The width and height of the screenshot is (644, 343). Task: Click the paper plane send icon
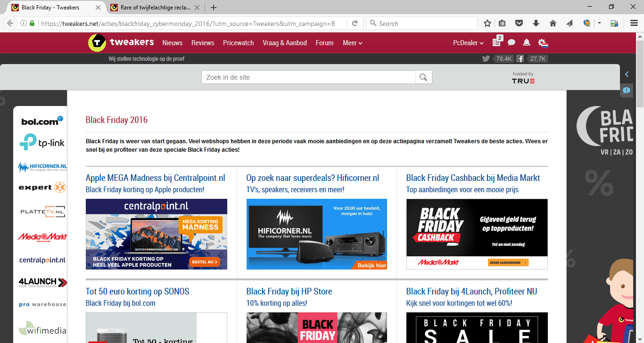[570, 23]
